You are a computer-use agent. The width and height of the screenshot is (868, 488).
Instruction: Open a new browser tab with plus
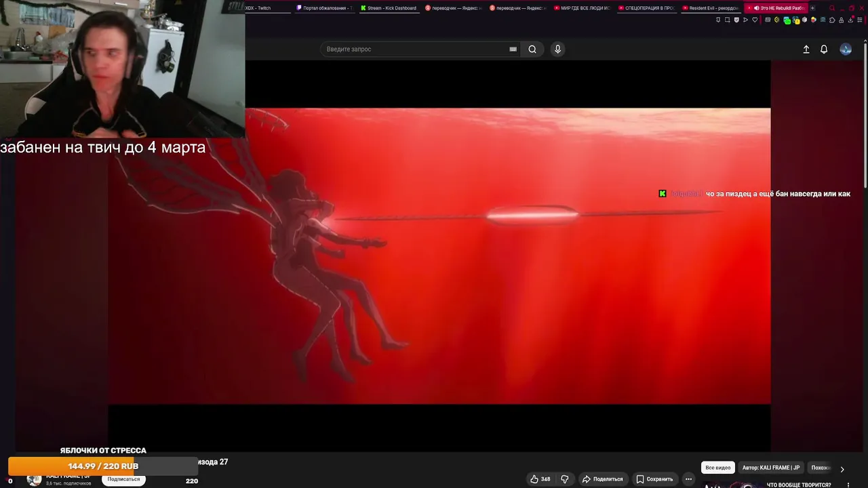pyautogui.click(x=812, y=8)
